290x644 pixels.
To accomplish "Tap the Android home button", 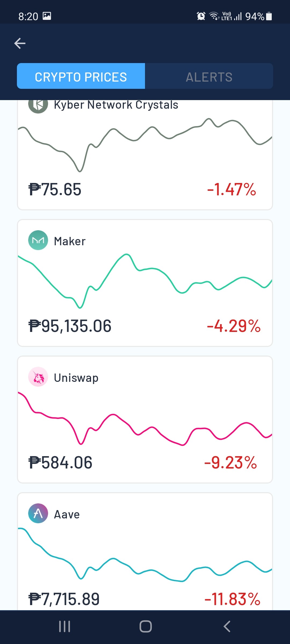I will (x=146, y=627).
